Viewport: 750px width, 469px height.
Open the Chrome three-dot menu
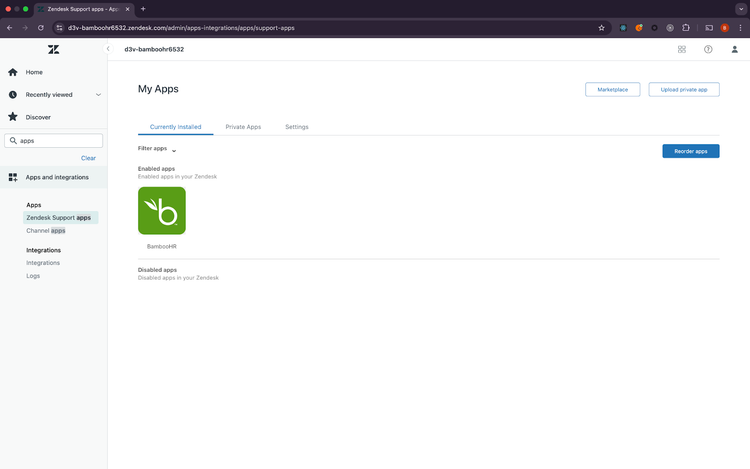pyautogui.click(x=740, y=28)
